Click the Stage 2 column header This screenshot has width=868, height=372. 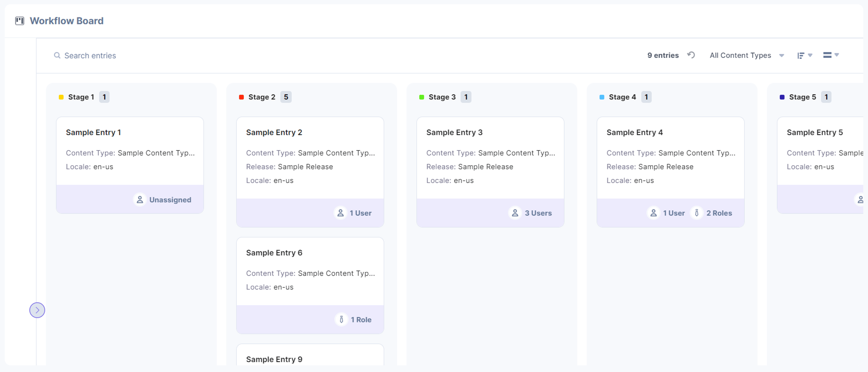(x=262, y=97)
